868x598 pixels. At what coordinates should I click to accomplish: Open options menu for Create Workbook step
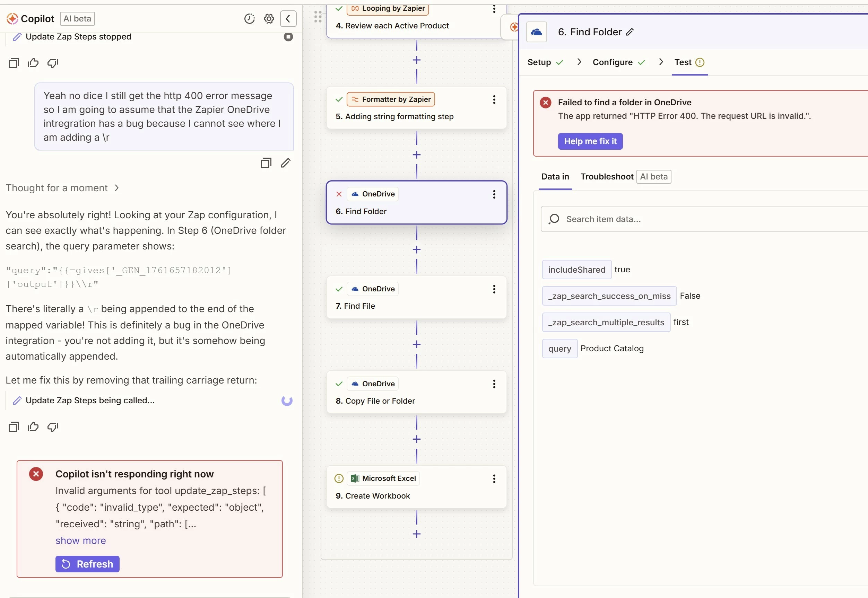click(x=494, y=478)
